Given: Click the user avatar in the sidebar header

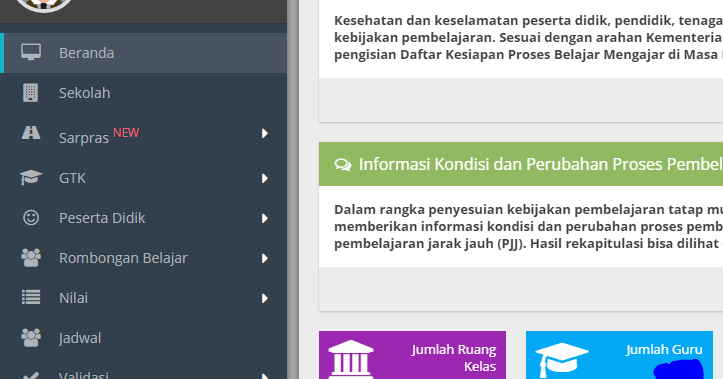Looking at the screenshot, I should tap(44, 5).
